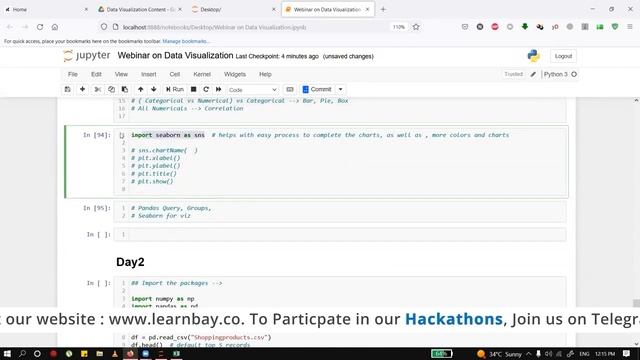This screenshot has height=360, width=640.
Task: Open the Cell menu
Action: [175, 74]
